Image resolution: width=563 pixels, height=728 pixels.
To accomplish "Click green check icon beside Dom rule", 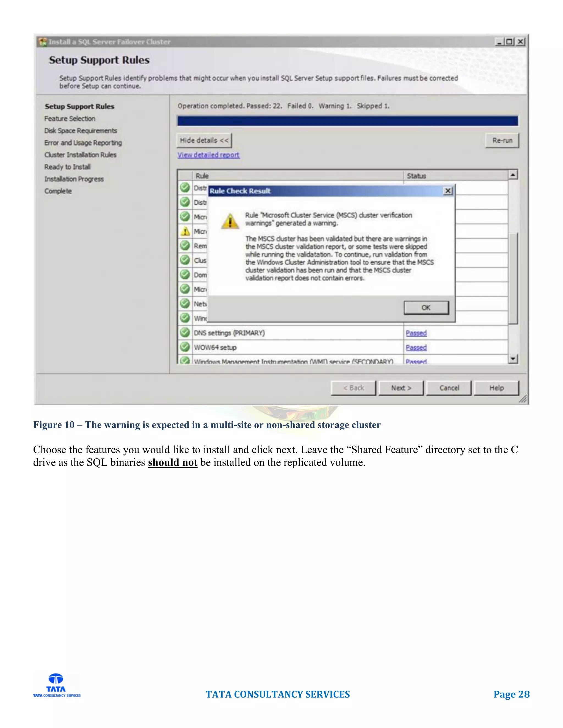I will pos(185,274).
